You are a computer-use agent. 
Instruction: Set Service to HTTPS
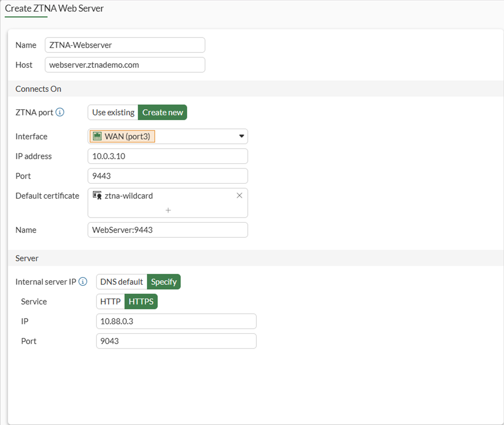click(141, 302)
